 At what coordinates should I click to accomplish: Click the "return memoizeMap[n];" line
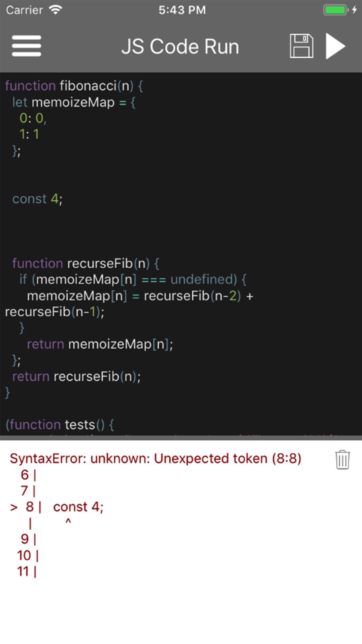click(100, 344)
